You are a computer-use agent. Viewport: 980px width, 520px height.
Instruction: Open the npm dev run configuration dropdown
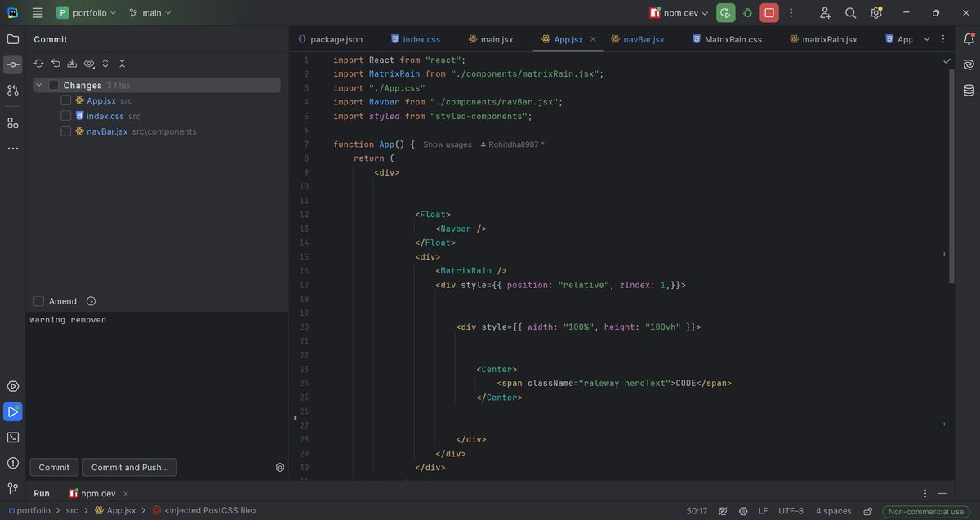tap(679, 13)
